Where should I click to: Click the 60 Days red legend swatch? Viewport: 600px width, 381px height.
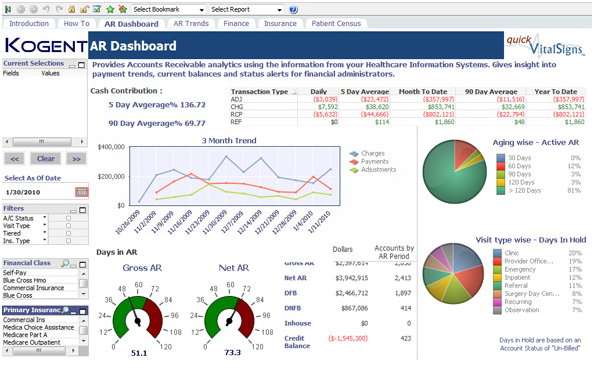(501, 166)
